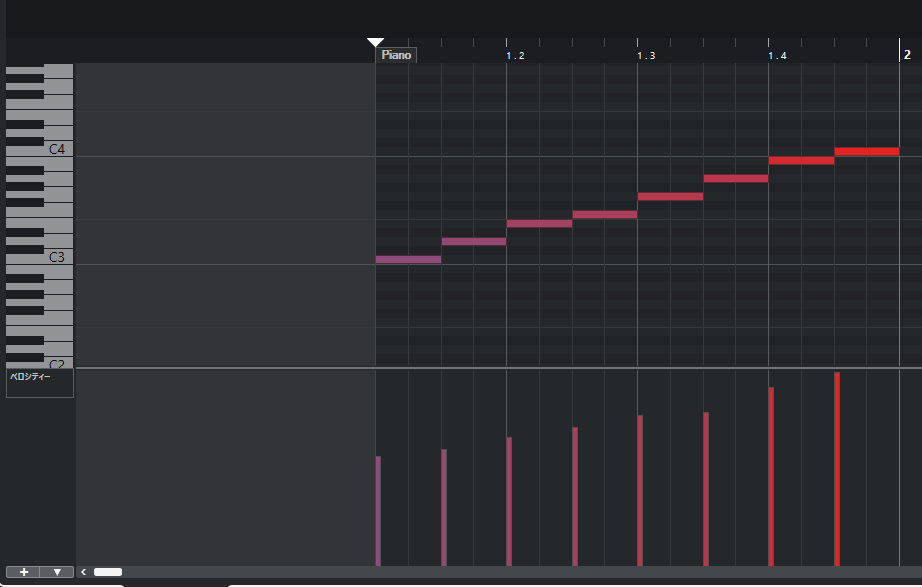Select the Piano part label
Image resolution: width=922 pixels, height=587 pixels.
click(x=396, y=55)
